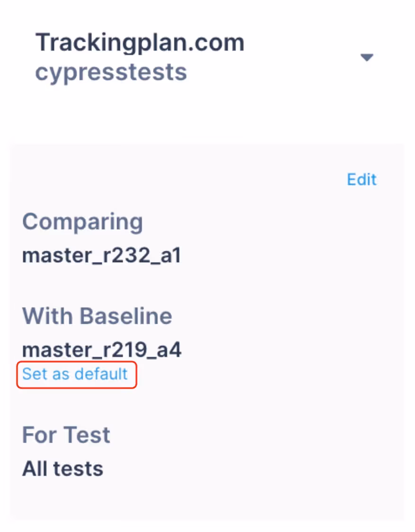Click All tests to change test scope
This screenshot has height=532, width=415.
[x=62, y=469]
